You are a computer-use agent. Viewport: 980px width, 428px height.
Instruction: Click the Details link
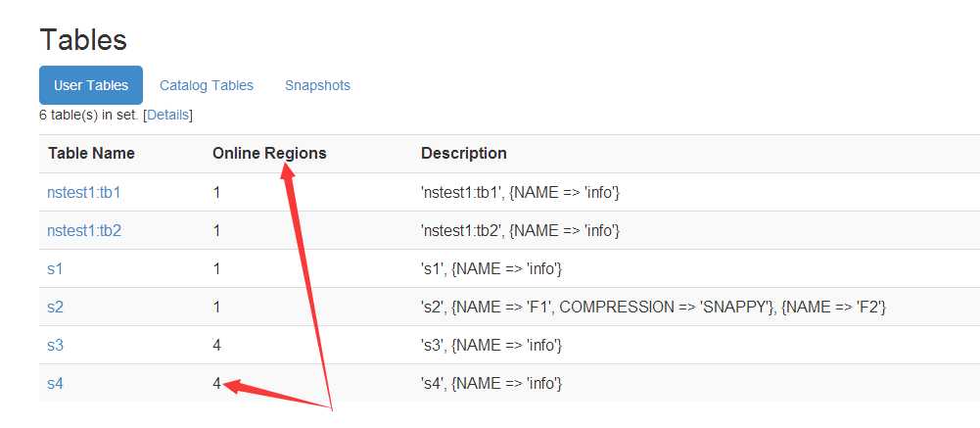click(168, 115)
